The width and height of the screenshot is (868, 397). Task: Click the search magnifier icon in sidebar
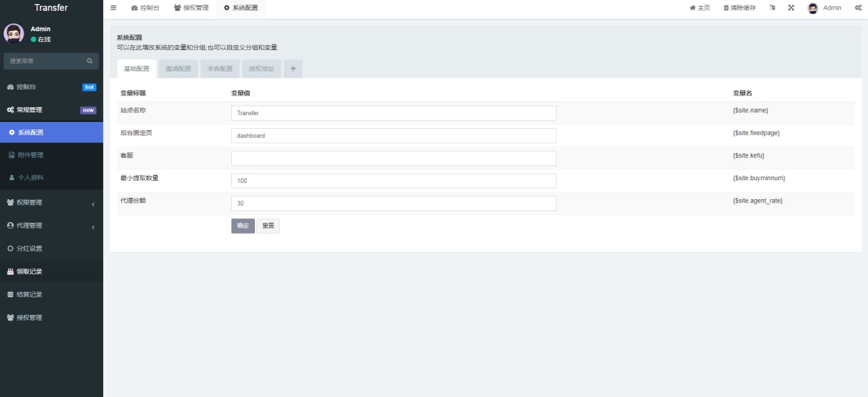click(x=90, y=61)
